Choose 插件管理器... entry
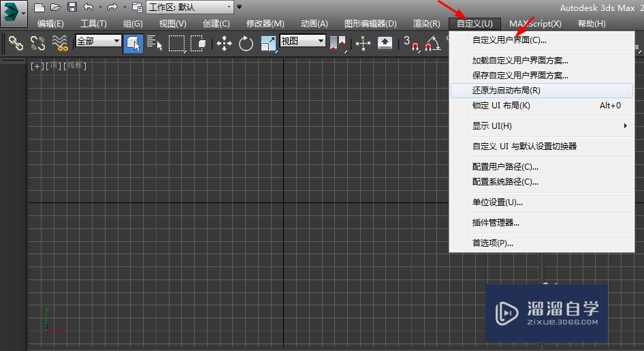The height and width of the screenshot is (351, 644). coord(542,223)
